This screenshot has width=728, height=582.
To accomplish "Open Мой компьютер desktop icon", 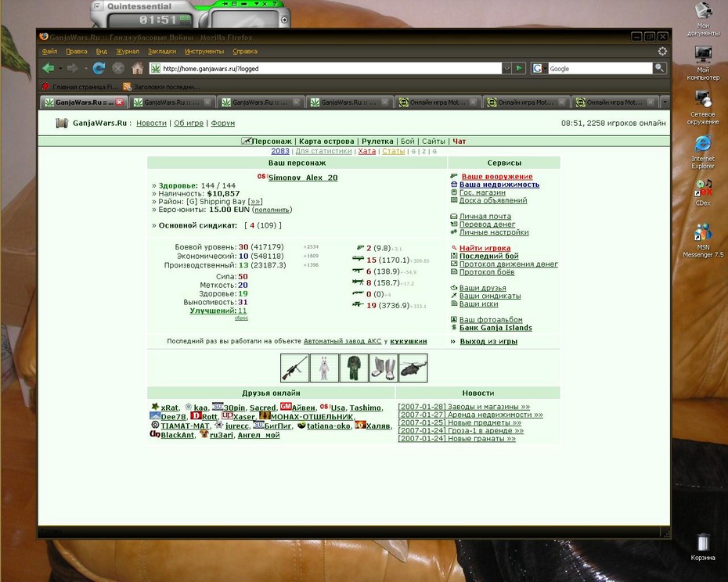I will [703, 63].
